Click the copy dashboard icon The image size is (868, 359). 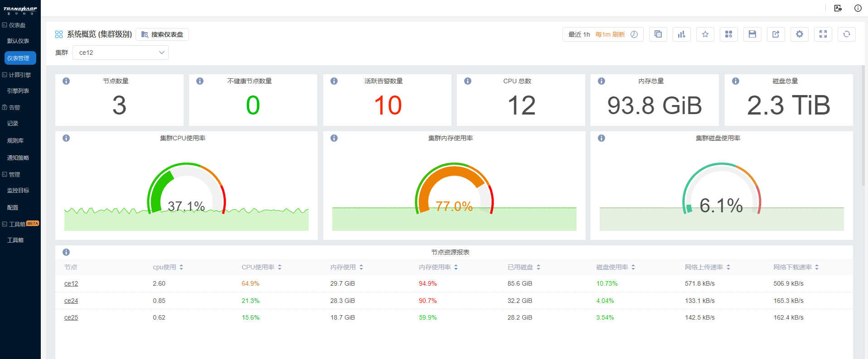pyautogui.click(x=658, y=34)
